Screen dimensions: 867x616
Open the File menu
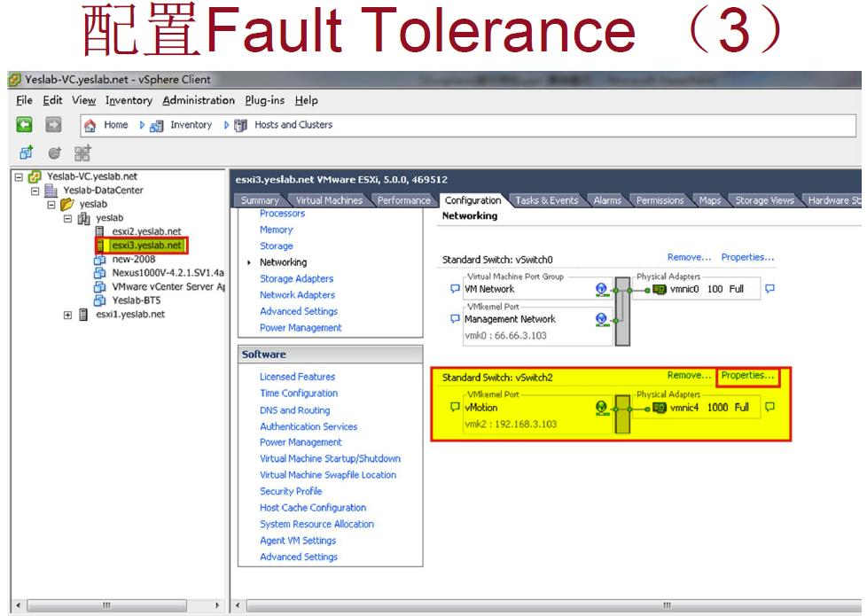[x=24, y=100]
